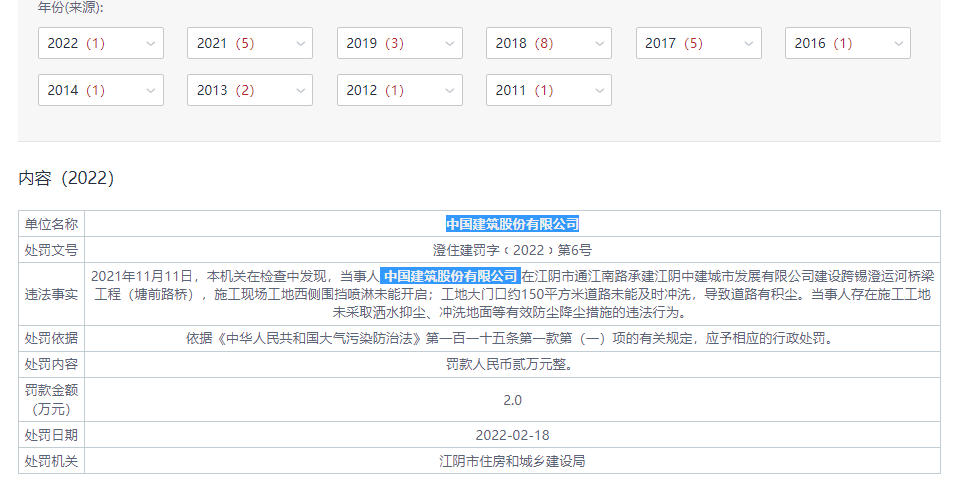Click the penalty date 2022-02-18

pos(512,435)
